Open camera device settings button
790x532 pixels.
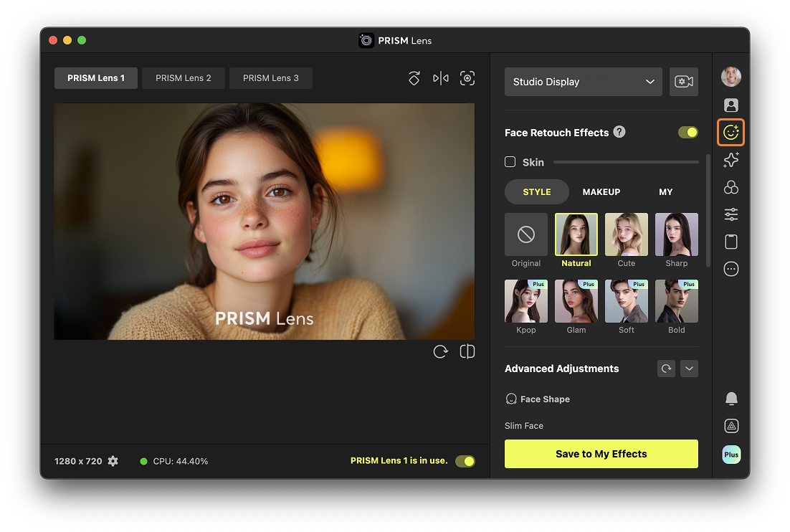684,82
